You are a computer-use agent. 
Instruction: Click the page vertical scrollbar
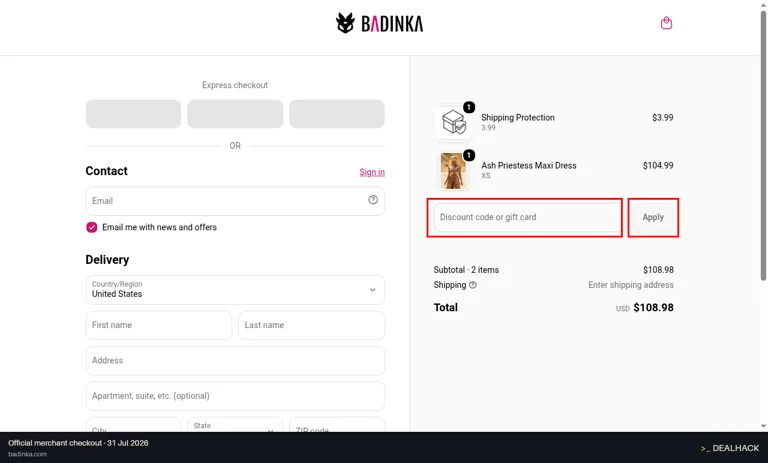coord(763,147)
